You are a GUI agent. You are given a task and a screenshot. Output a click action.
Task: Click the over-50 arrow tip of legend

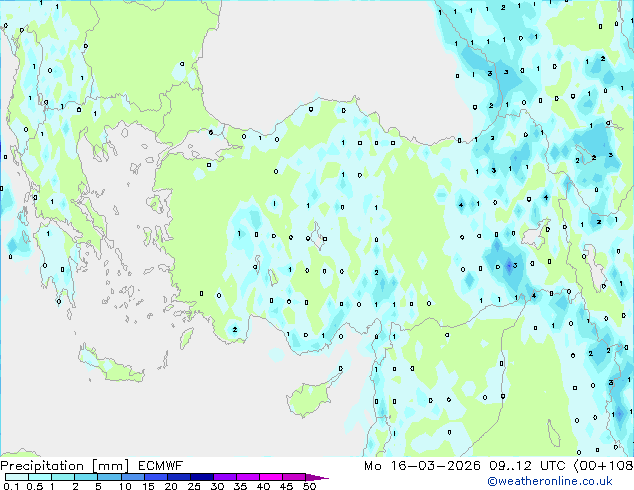click(x=317, y=477)
